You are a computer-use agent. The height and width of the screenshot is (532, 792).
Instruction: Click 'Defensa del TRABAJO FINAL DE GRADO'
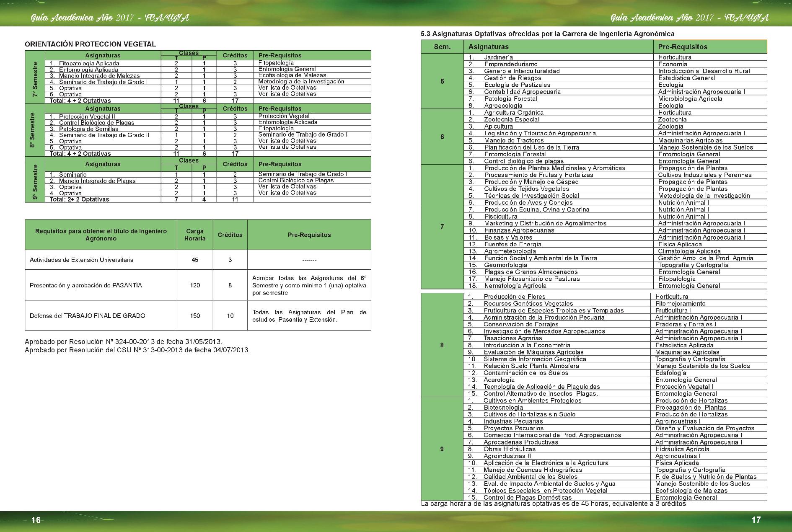tap(88, 315)
